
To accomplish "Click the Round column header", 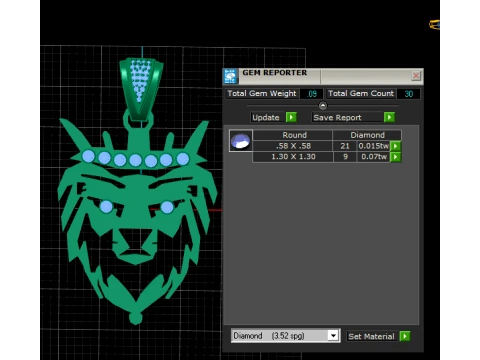I will [x=293, y=135].
